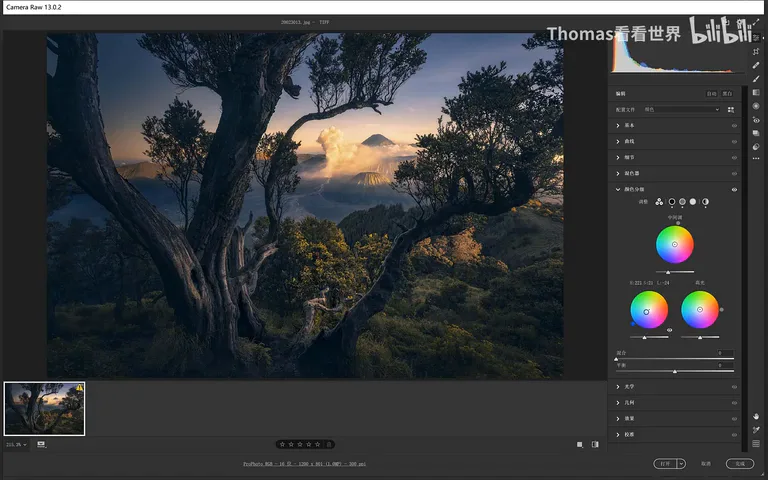Click the 完成 done button
768x480 pixels.
pyautogui.click(x=740, y=463)
